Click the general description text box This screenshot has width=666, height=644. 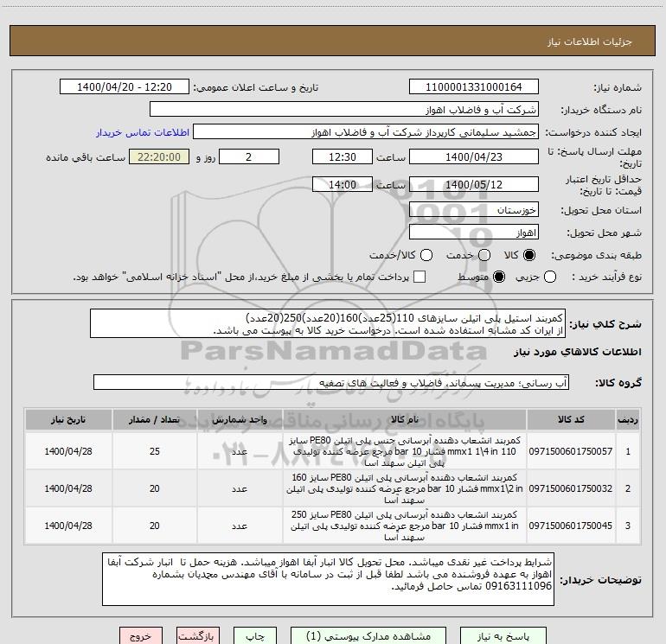click(328, 323)
